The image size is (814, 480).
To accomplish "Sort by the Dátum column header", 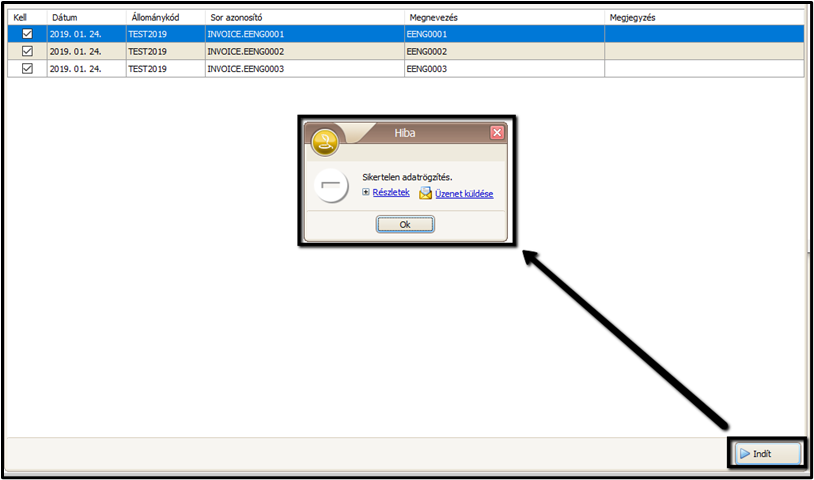I will (87, 18).
